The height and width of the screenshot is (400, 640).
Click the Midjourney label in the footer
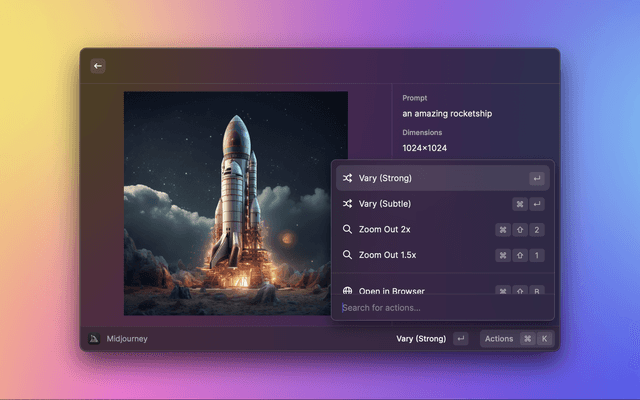(x=127, y=339)
